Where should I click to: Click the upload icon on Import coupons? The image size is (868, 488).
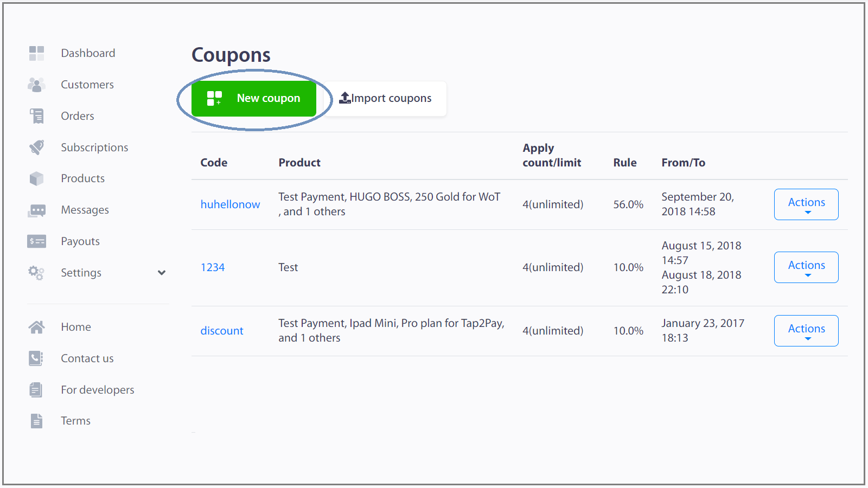[x=346, y=98]
